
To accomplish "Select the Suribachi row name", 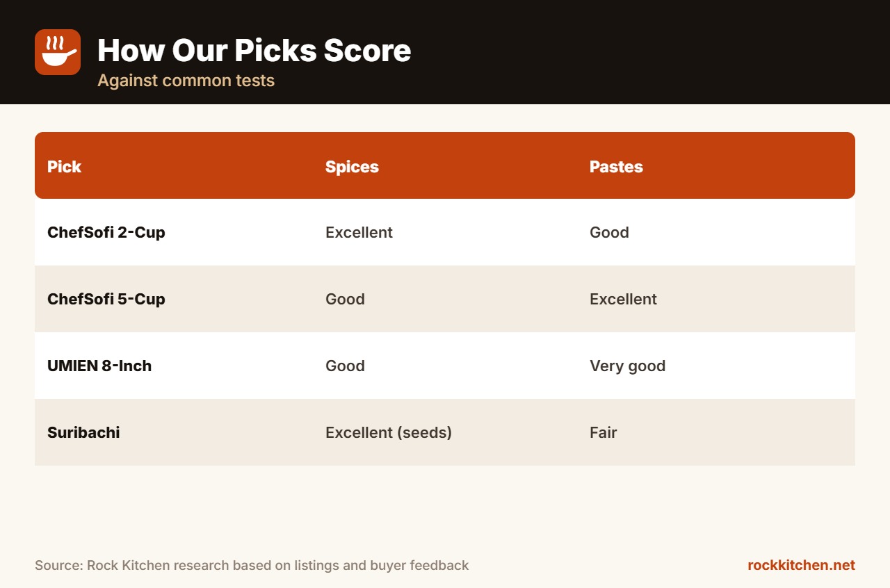I will 83,432.
